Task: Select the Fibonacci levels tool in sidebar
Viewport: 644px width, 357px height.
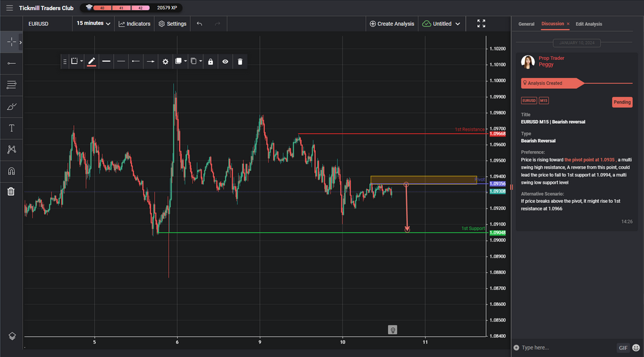Action: (x=11, y=85)
